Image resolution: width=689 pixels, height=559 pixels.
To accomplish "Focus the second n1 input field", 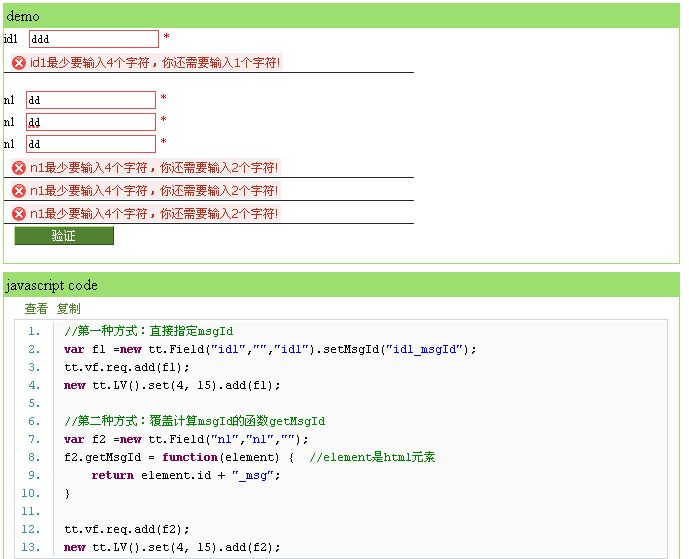I will click(x=91, y=122).
